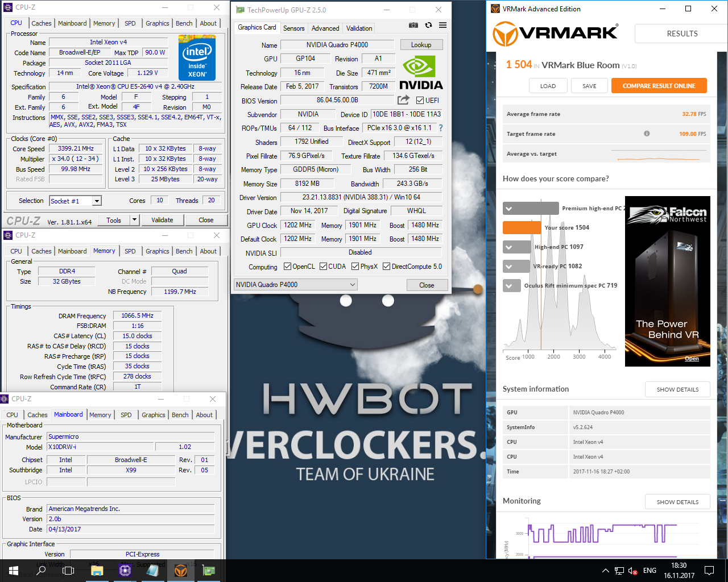Image resolution: width=728 pixels, height=582 pixels.
Task: Click the Validate button in CPU-Z
Action: click(x=162, y=220)
